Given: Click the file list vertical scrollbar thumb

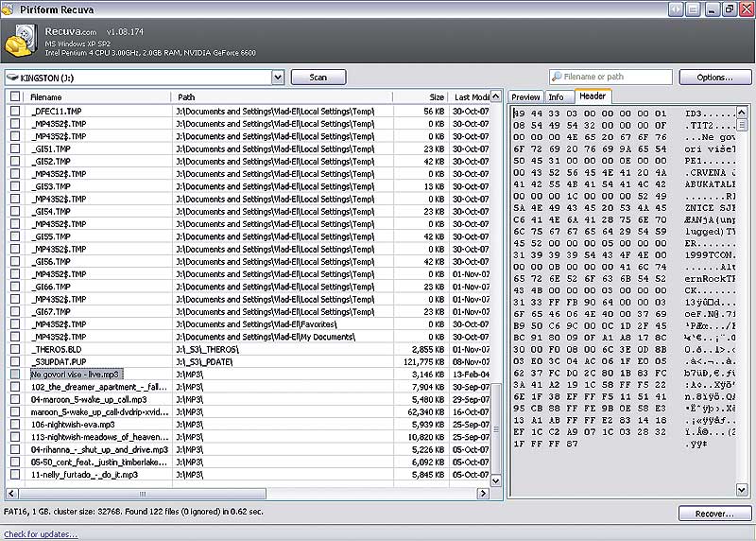Looking at the screenshot, I should point(495,429).
